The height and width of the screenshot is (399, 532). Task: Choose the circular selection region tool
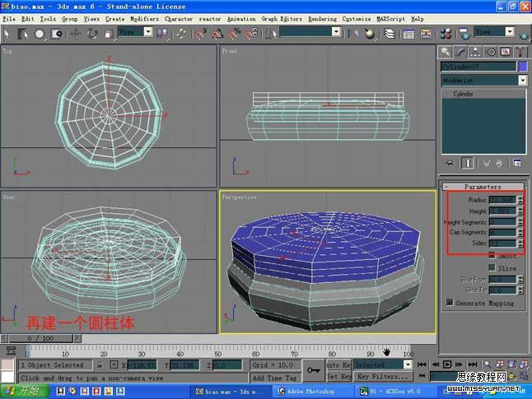pos(40,34)
